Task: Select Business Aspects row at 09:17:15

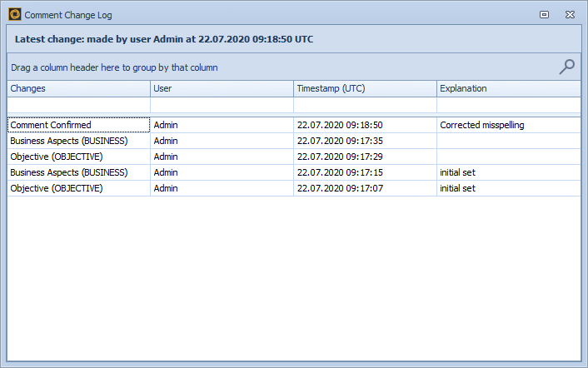Action: click(x=79, y=172)
